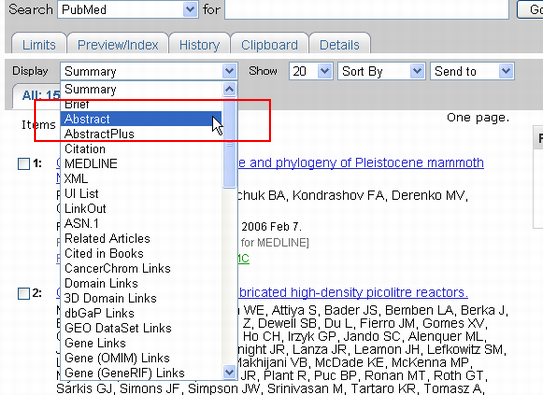Open the Pleistocene mammoth article link
Screen dimensions: 543x395
pos(361,162)
